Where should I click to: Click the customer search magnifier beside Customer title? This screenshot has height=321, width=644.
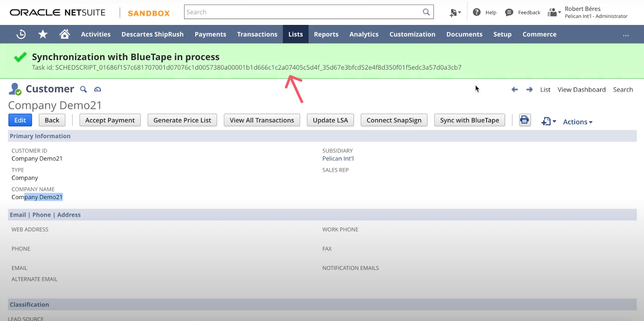[x=83, y=89]
